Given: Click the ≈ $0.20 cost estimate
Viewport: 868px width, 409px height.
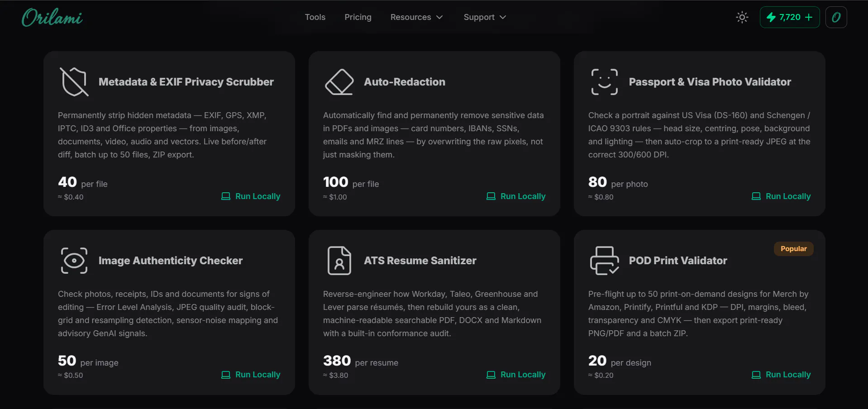Looking at the screenshot, I should pos(601,375).
